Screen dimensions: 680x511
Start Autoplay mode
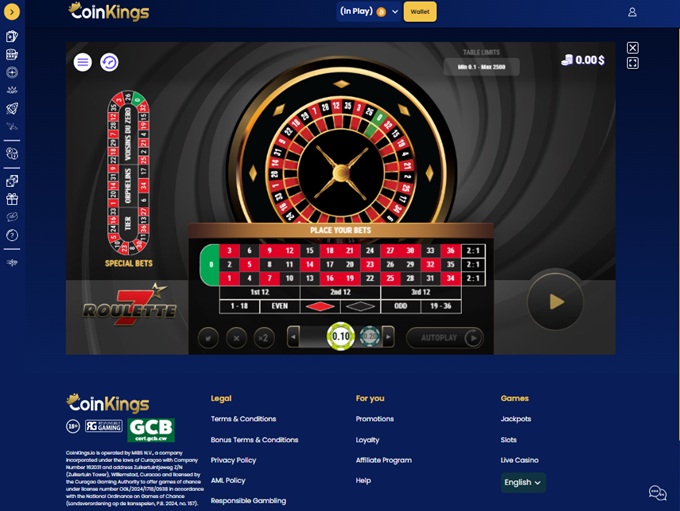coord(445,338)
